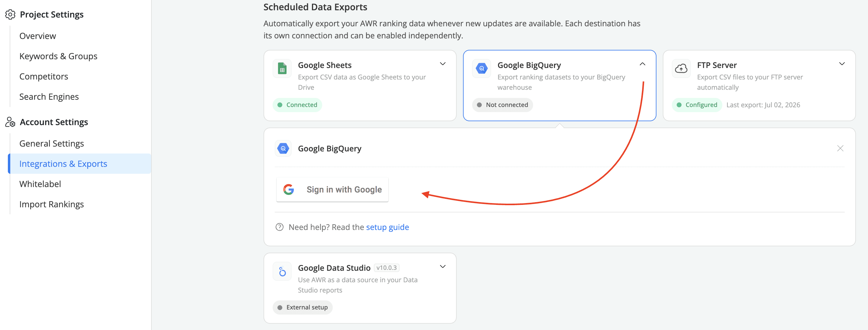
Task: Click the Google BigQuery card icon
Action: coord(481,68)
